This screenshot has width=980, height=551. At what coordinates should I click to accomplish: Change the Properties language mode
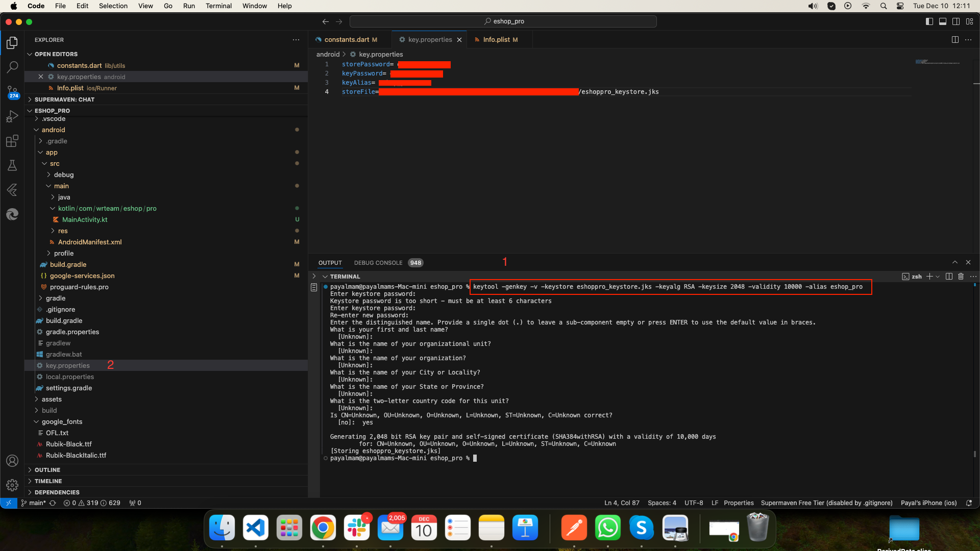coord(739,503)
